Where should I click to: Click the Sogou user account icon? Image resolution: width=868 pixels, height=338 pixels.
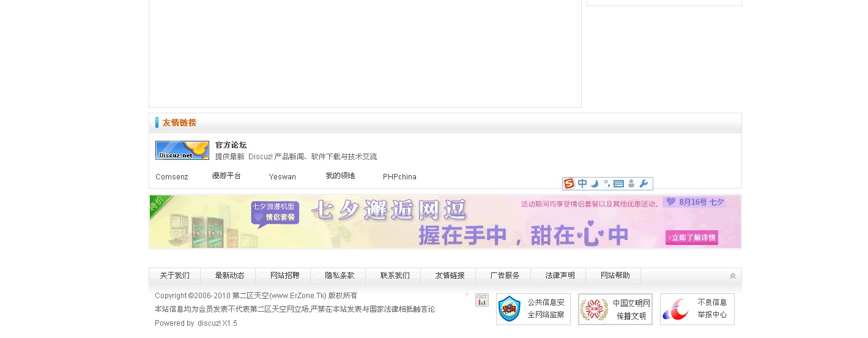(x=631, y=184)
